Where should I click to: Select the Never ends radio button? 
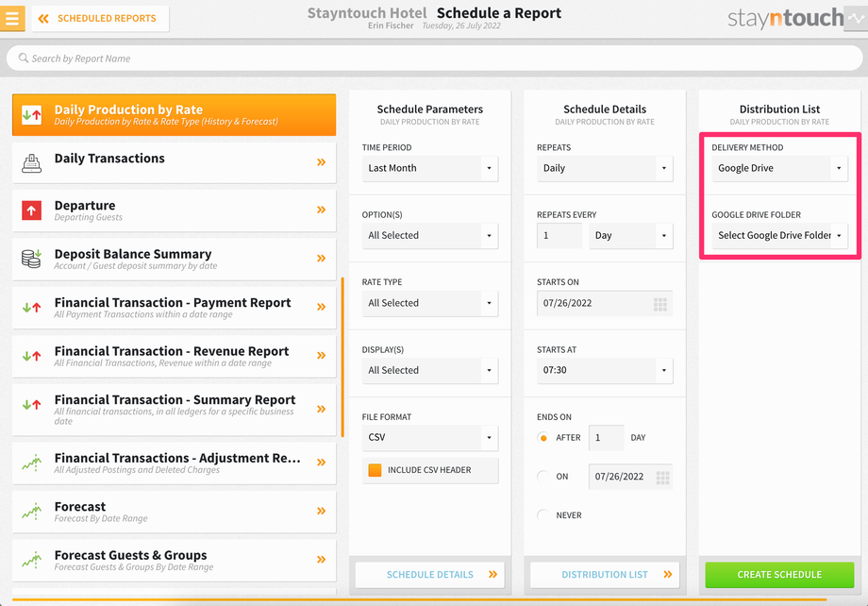pos(543,515)
